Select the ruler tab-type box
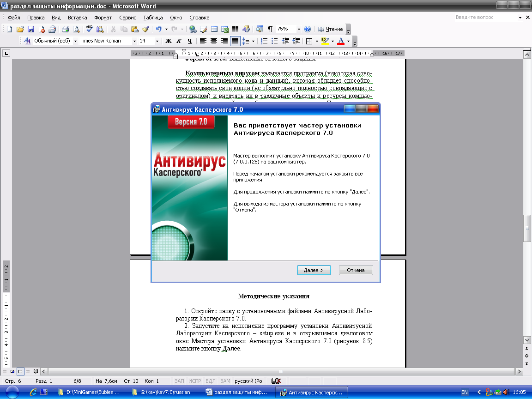 6,53
